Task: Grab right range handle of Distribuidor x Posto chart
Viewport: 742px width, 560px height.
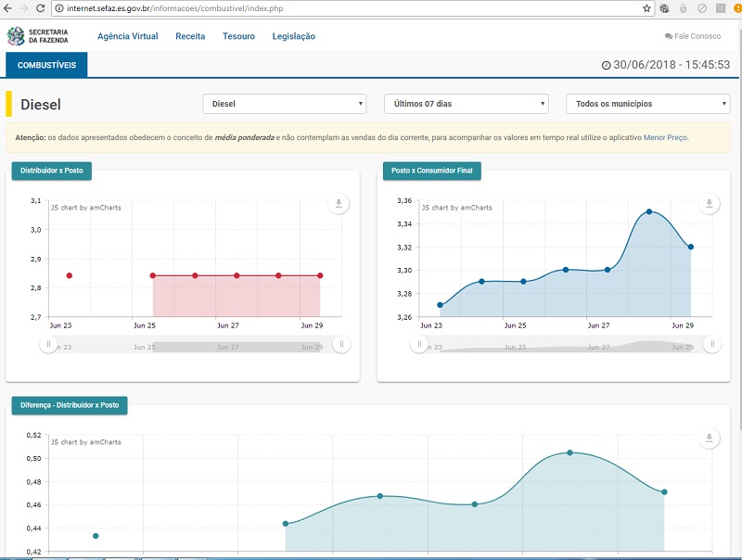Action: point(341,344)
